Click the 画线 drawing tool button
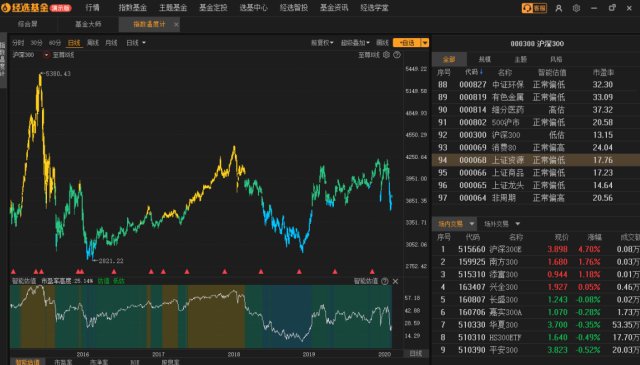640x365 pixels. [382, 43]
